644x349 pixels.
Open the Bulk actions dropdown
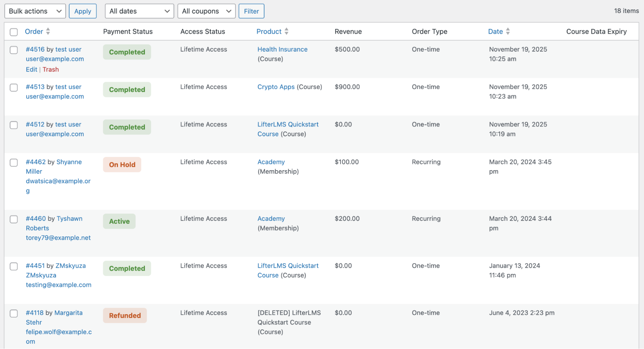(35, 11)
